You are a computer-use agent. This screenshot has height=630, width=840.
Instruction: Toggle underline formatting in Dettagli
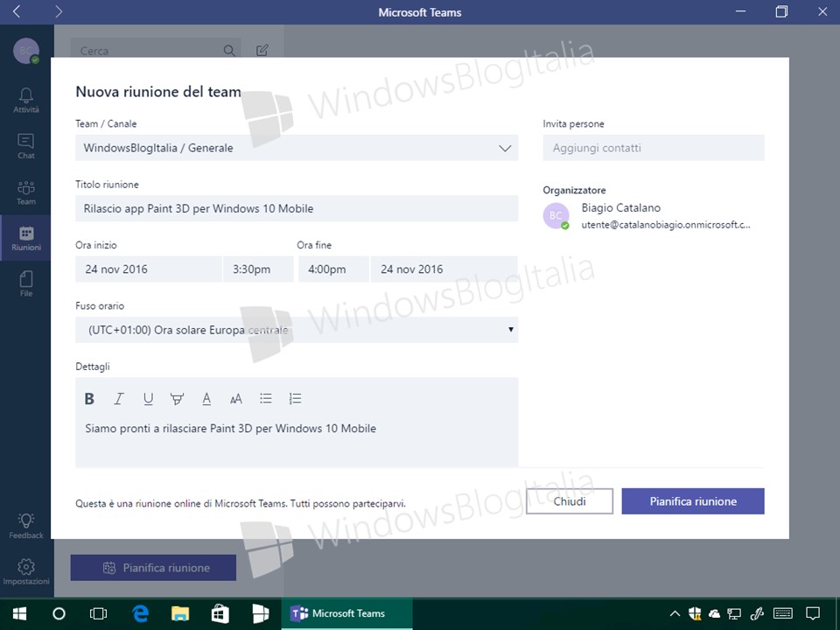149,399
